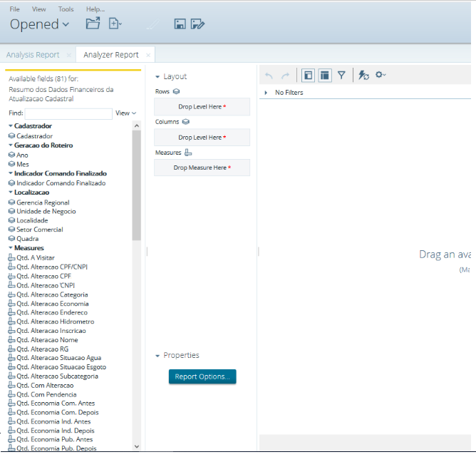Expand the No Filters panel arrow
This screenshot has width=476, height=457.
point(266,93)
